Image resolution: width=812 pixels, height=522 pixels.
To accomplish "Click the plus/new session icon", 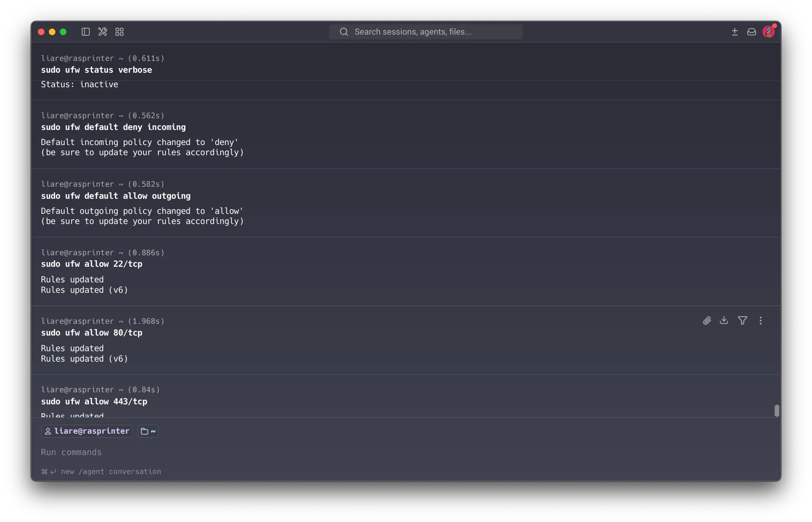I will pyautogui.click(x=734, y=32).
